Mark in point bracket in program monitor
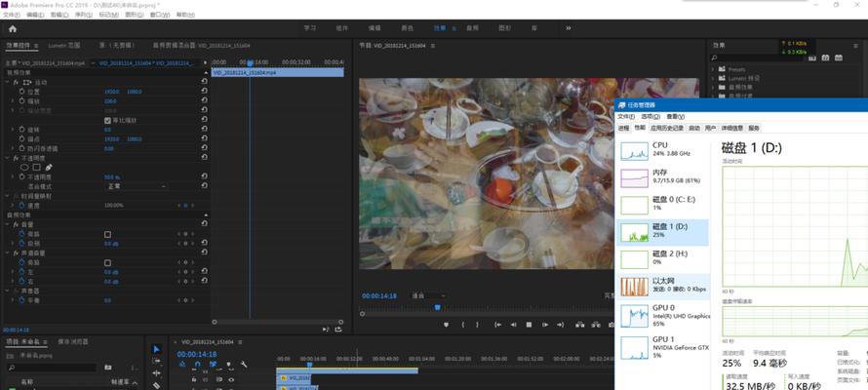Screen dimensions: 868x390 pyautogui.click(x=463, y=325)
